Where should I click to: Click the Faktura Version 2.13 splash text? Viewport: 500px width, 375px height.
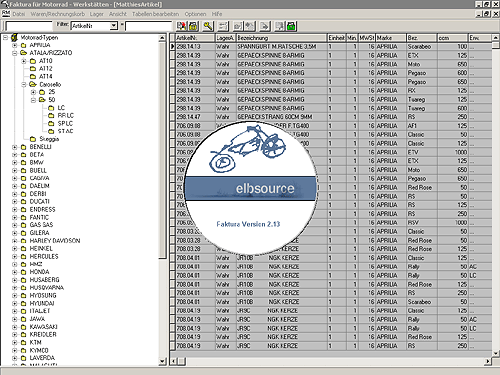(248, 224)
